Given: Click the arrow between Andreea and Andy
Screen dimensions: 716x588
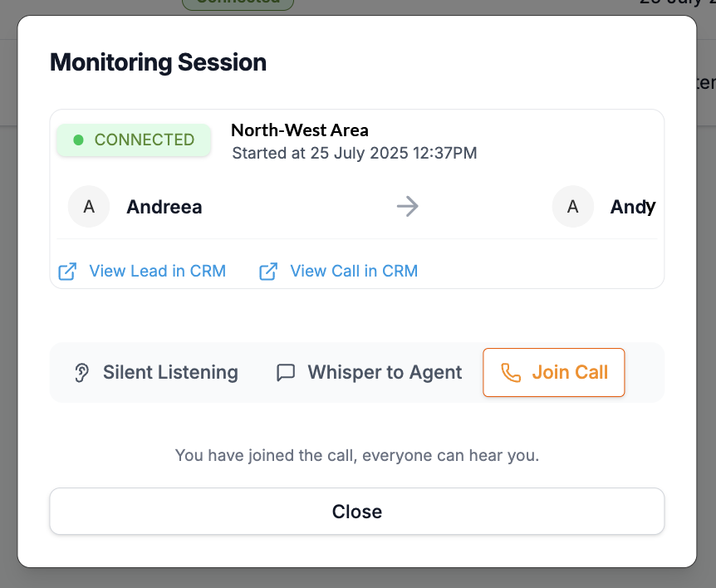Looking at the screenshot, I should (407, 207).
